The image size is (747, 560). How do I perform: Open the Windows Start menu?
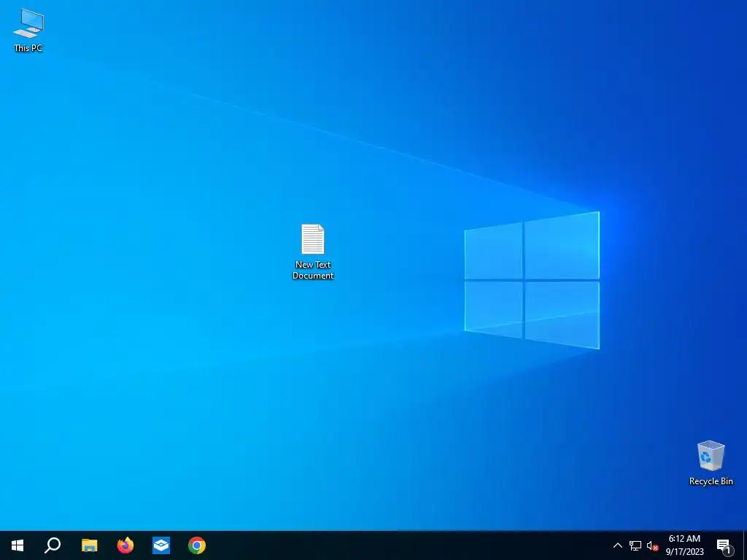tap(18, 545)
